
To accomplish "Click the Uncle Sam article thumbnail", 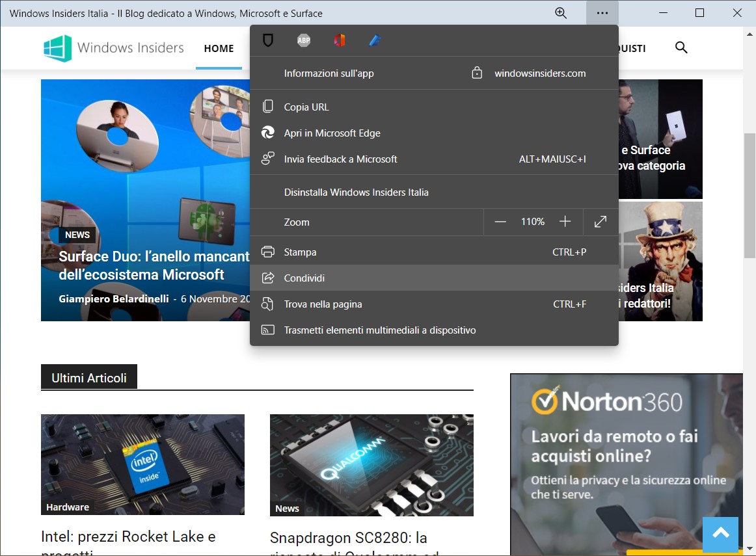I will coord(660,261).
